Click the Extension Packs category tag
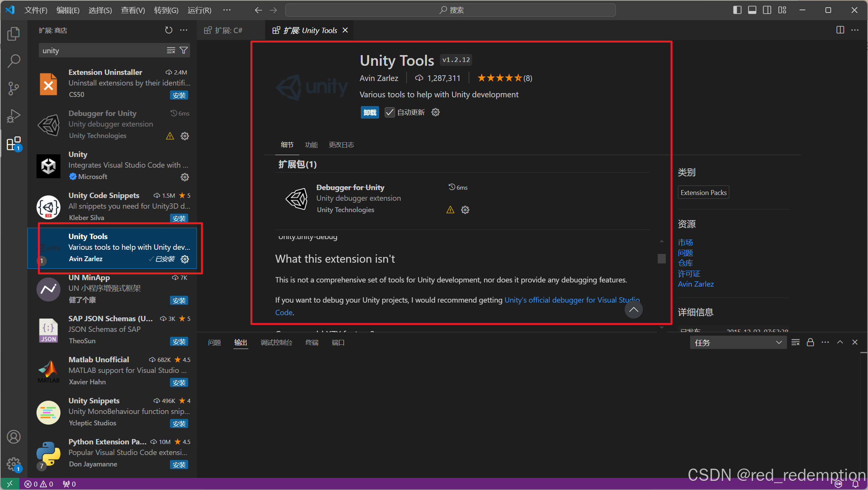This screenshot has width=868, height=490. (703, 193)
